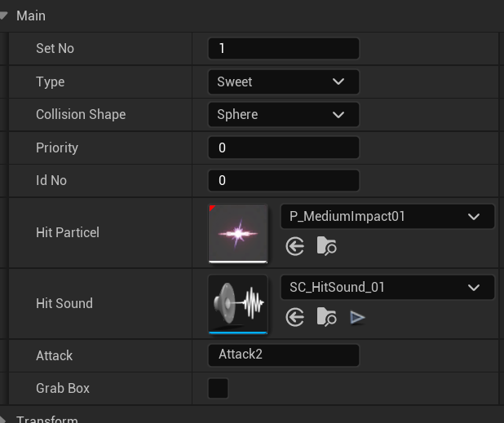Click the Hit Particel property label
Viewport: 504px width, 423px height.
[x=68, y=232]
